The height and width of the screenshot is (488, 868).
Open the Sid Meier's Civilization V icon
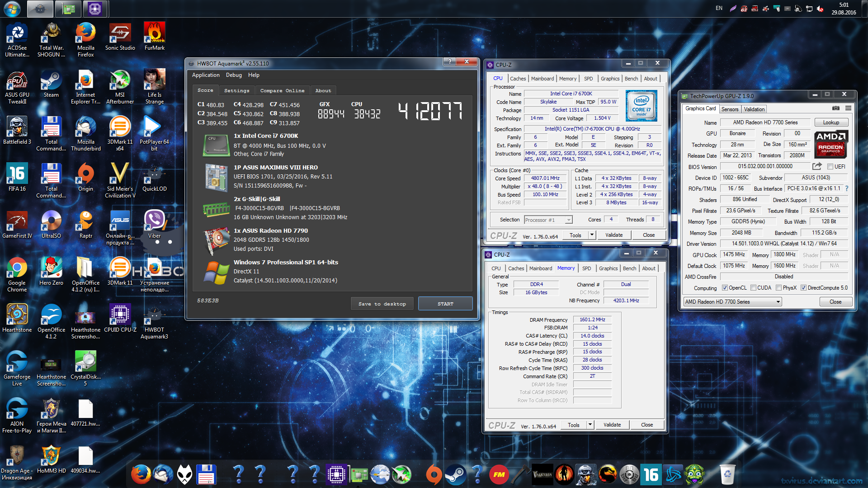[120, 181]
